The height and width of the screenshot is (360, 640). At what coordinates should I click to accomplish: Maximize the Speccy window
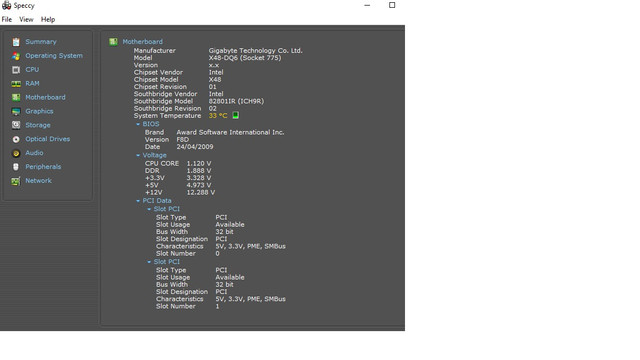coord(392,5)
